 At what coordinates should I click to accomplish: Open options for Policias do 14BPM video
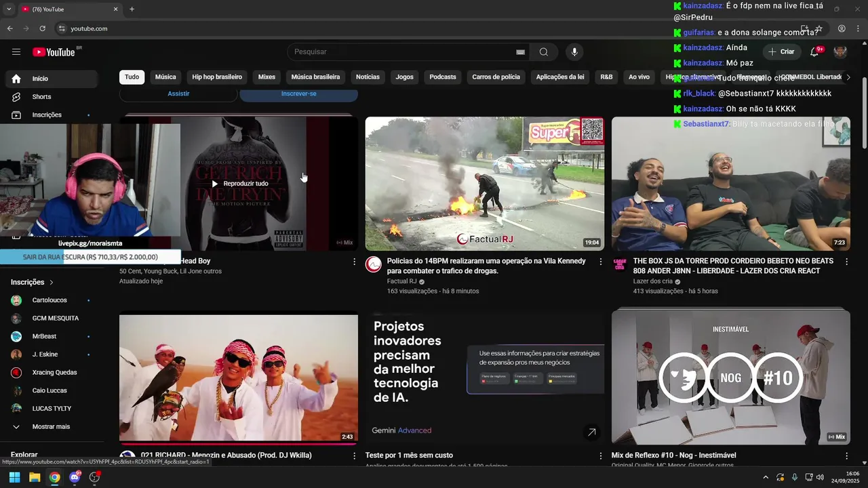pos(600,261)
